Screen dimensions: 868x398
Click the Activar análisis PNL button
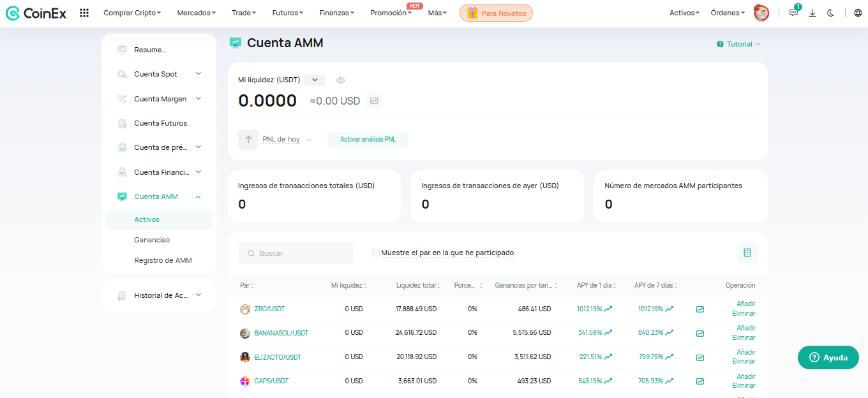[368, 139]
